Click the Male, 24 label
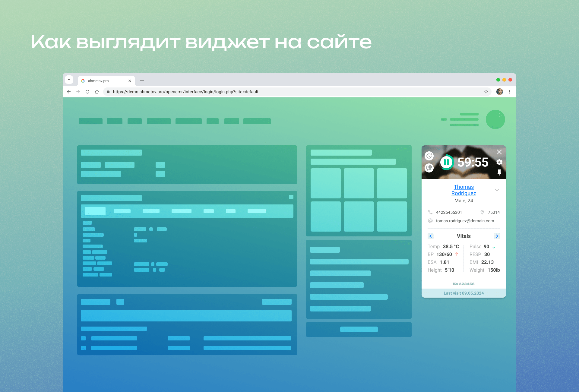 (464, 201)
